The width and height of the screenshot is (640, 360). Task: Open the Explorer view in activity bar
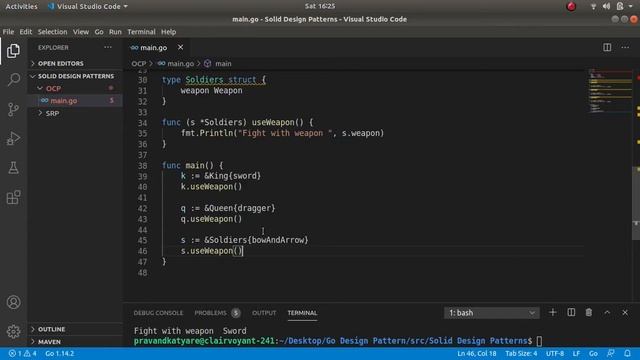click(13, 51)
